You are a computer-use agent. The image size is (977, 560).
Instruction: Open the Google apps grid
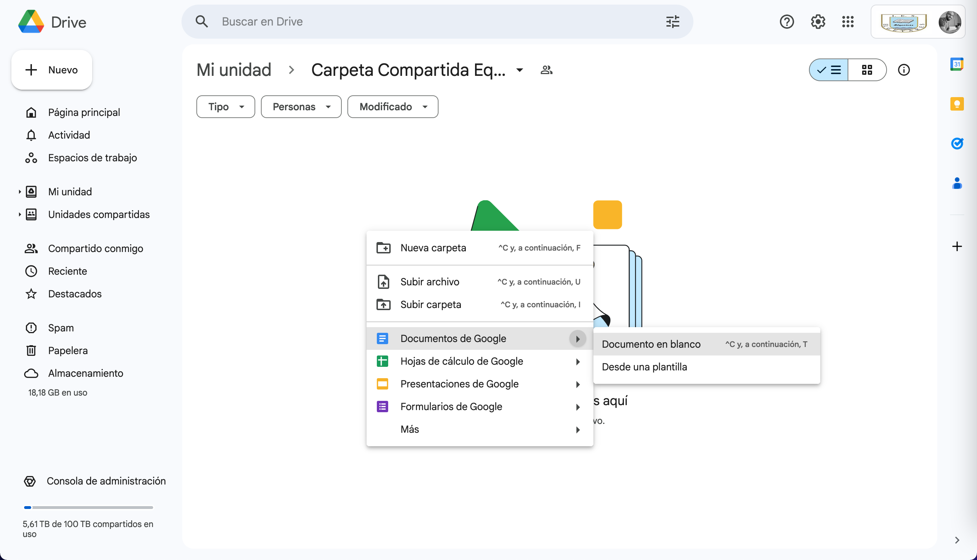point(847,22)
